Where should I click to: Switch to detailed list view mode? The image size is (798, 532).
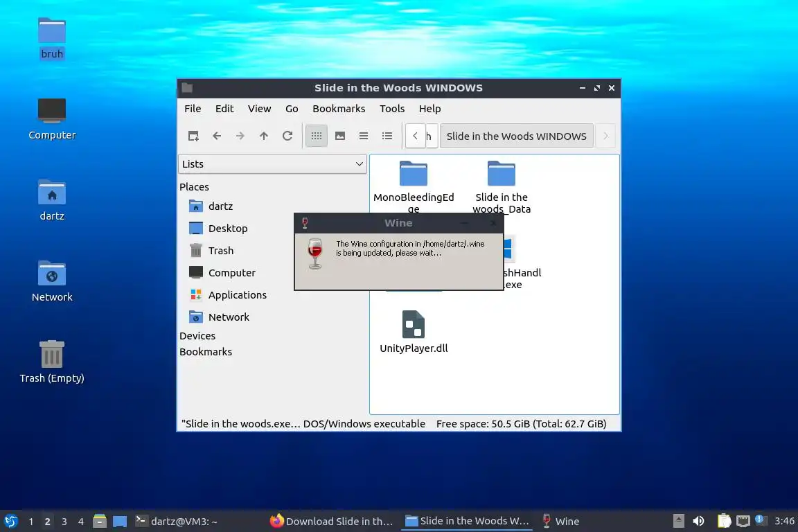387,136
